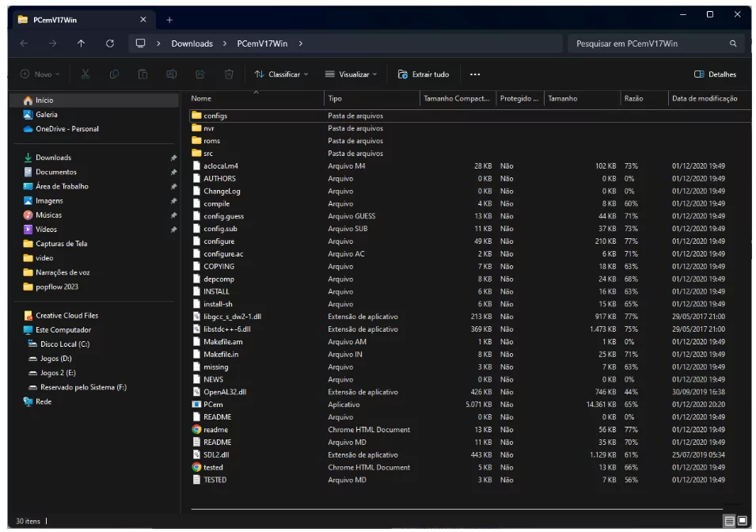Switch to details view in status bar

tap(728, 520)
